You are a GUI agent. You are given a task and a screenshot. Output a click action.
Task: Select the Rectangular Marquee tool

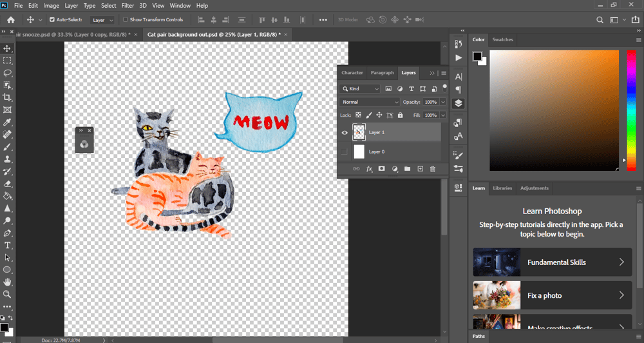(7, 61)
